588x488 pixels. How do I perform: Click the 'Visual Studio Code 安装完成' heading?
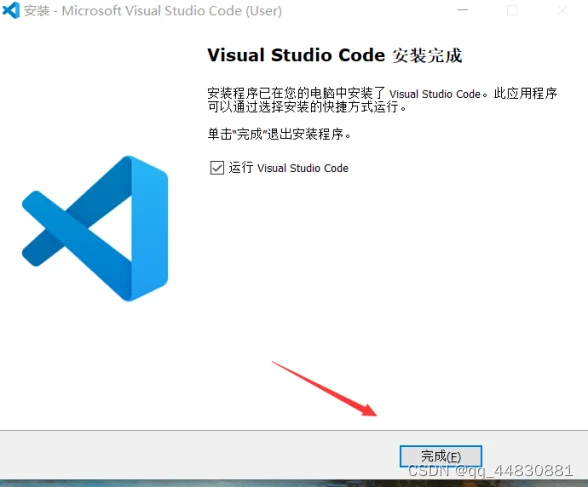(x=334, y=55)
